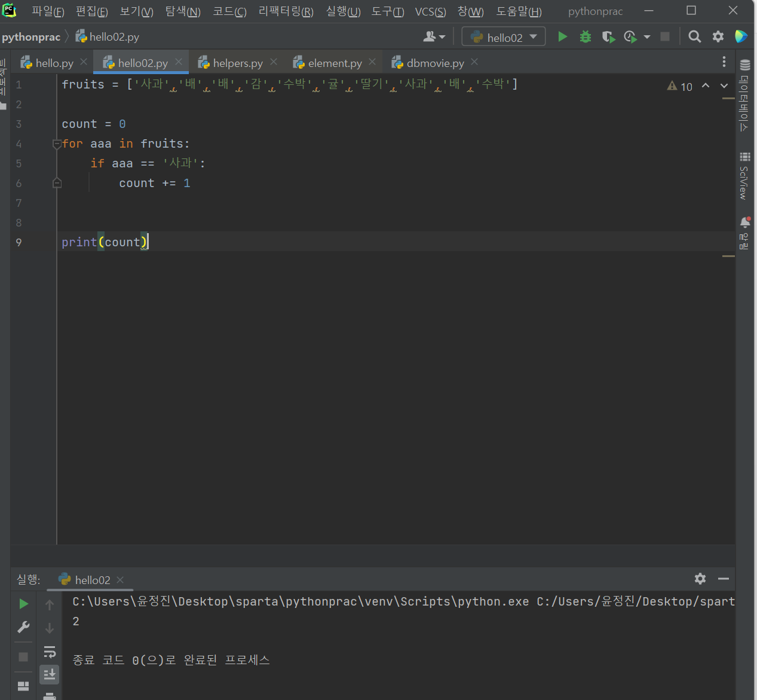Open the database tool window
Screen dimensions: 757x700
(744, 95)
